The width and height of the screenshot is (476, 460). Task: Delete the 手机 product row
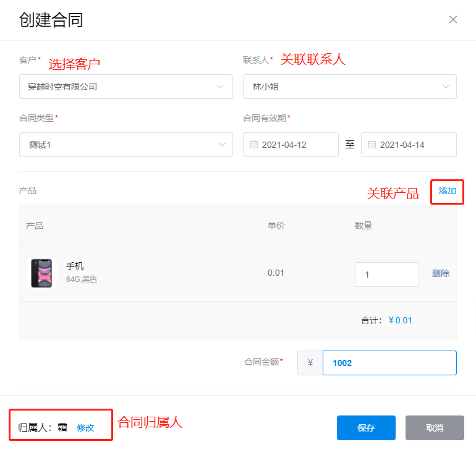click(441, 273)
